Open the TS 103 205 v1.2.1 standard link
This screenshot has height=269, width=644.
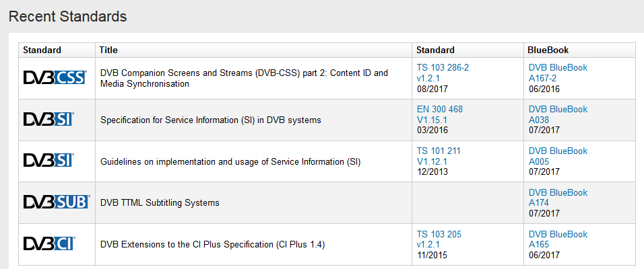pyautogui.click(x=439, y=239)
